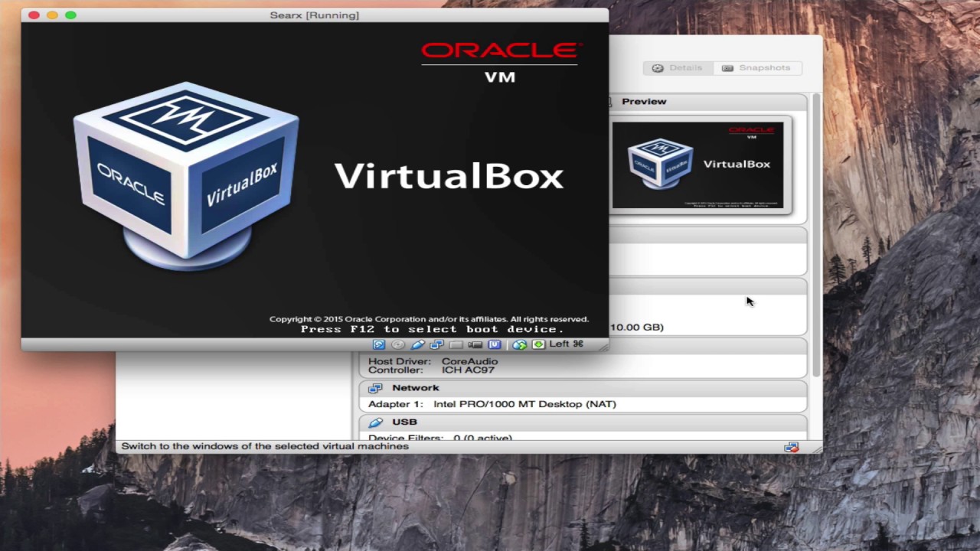The height and width of the screenshot is (551, 980).
Task: Switch to Snapshots view in VirtualBox Manager
Action: tap(757, 68)
